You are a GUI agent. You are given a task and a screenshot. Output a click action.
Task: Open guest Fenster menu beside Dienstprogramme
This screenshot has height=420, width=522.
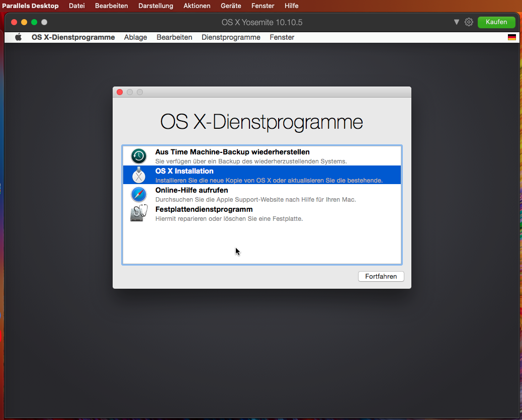coord(282,37)
